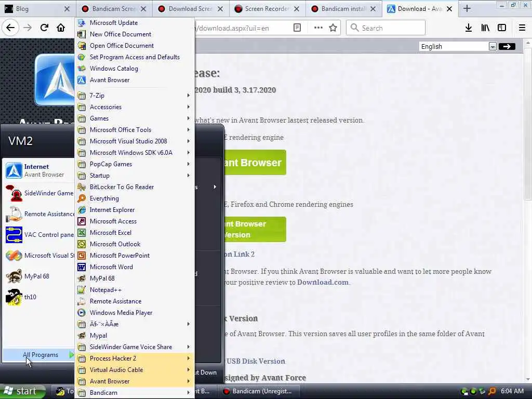Open browser downloads arrow icon
Image resolution: width=532 pixels, height=399 pixels.
point(469,28)
